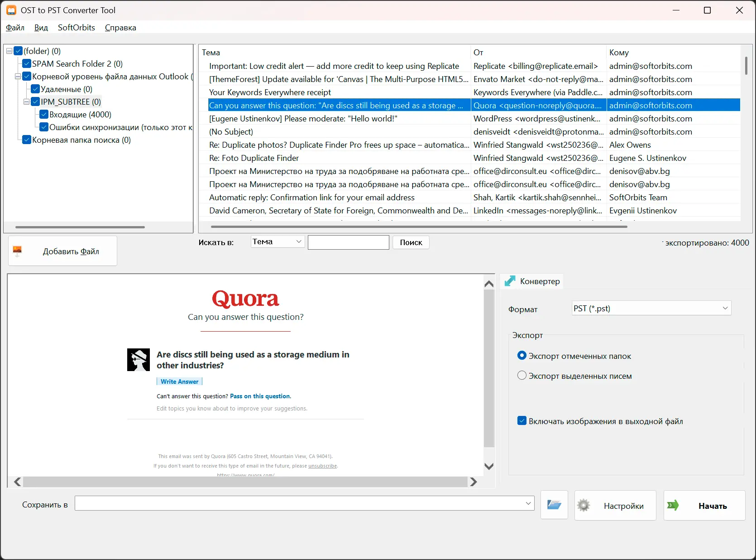The height and width of the screenshot is (560, 756).
Task: Toggle Ошибки синхронизации folder checkbox
Action: [x=44, y=127]
